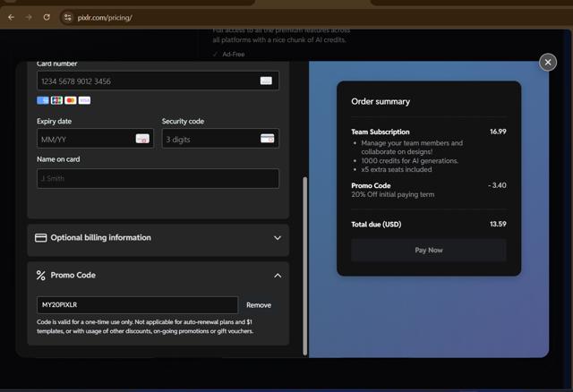Image resolution: width=573 pixels, height=392 pixels.
Task: Click '1000 credits for AI generations' bullet
Action: click(x=410, y=161)
